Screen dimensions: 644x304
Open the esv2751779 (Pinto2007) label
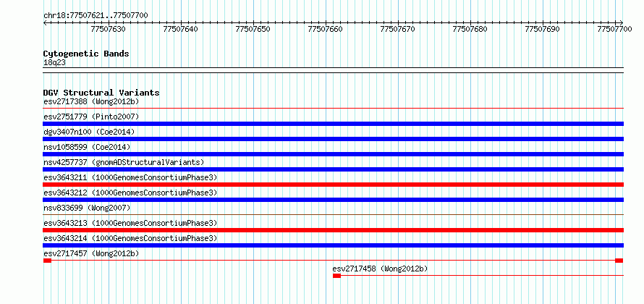point(91,117)
